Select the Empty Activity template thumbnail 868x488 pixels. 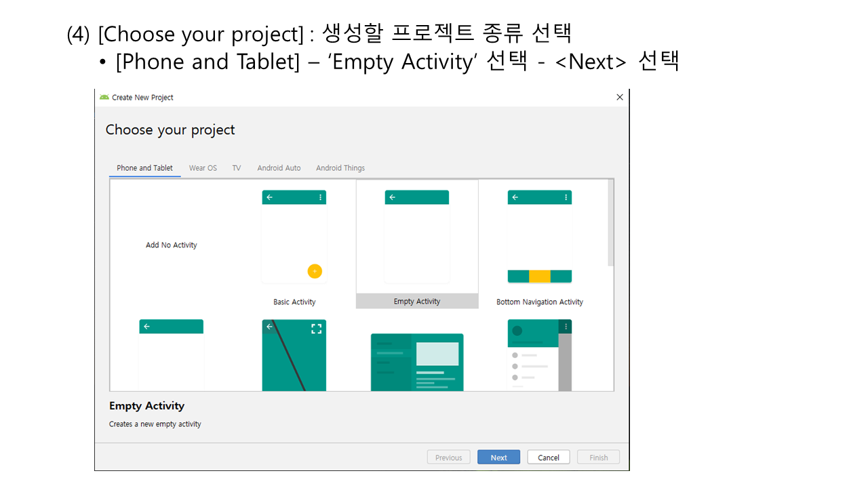coord(417,237)
